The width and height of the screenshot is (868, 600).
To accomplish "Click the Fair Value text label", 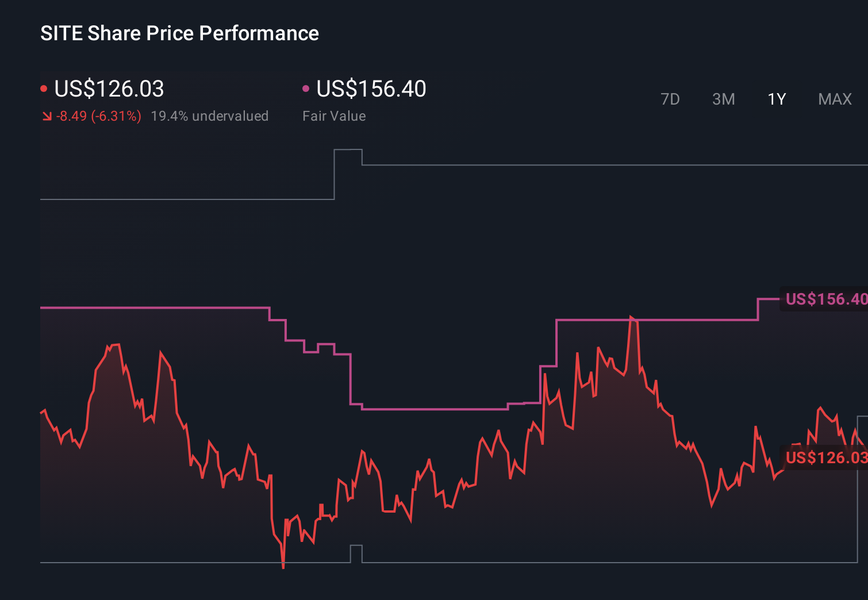I will click(x=334, y=116).
